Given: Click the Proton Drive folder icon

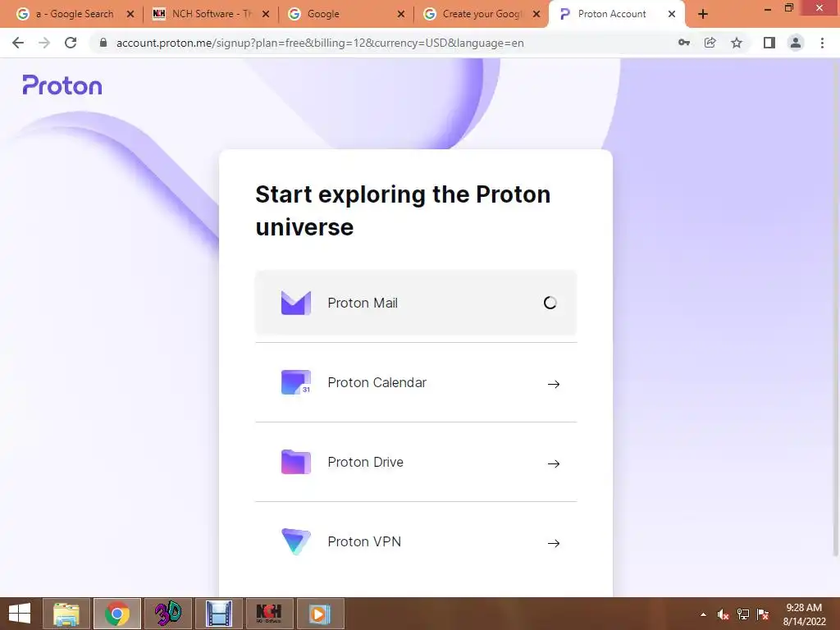Looking at the screenshot, I should [x=295, y=462].
